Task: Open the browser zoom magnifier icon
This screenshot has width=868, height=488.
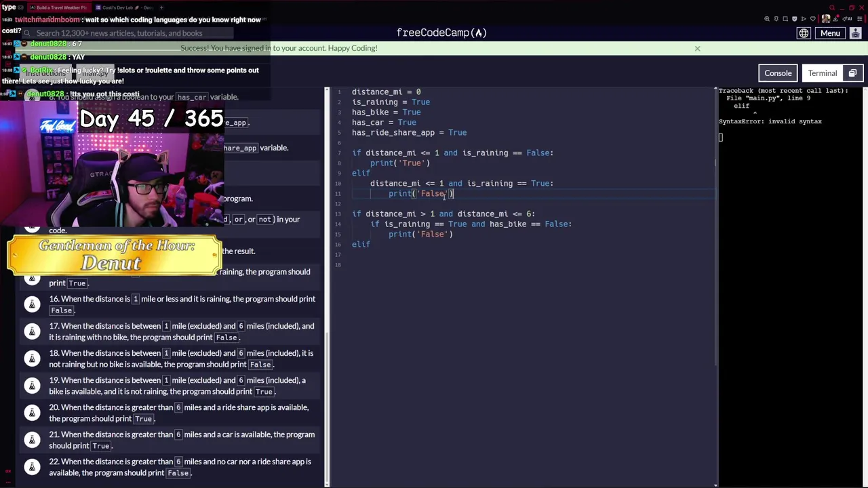Action: point(767,19)
